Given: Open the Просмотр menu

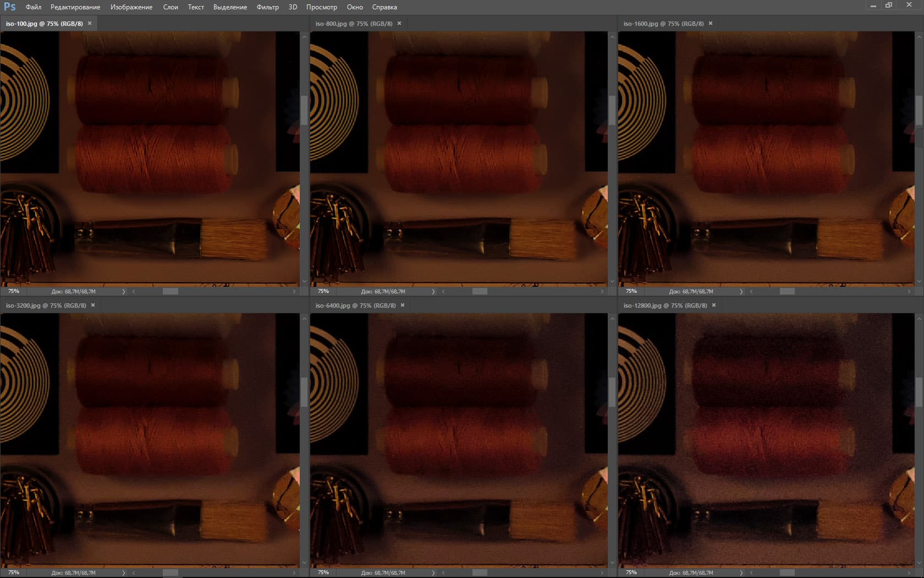Looking at the screenshot, I should point(322,7).
